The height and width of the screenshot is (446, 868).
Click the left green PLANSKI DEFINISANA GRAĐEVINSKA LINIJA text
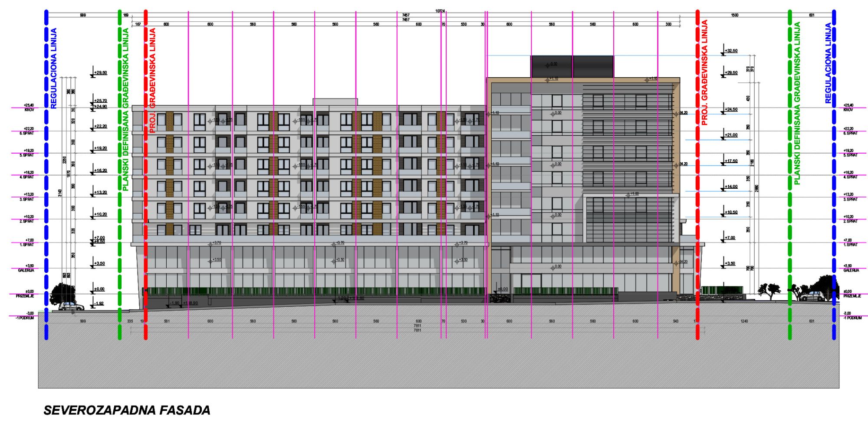click(125, 109)
